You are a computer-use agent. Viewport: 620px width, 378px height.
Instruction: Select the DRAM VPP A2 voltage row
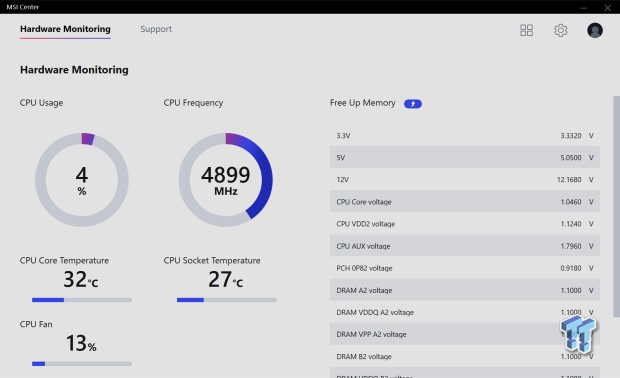point(465,335)
